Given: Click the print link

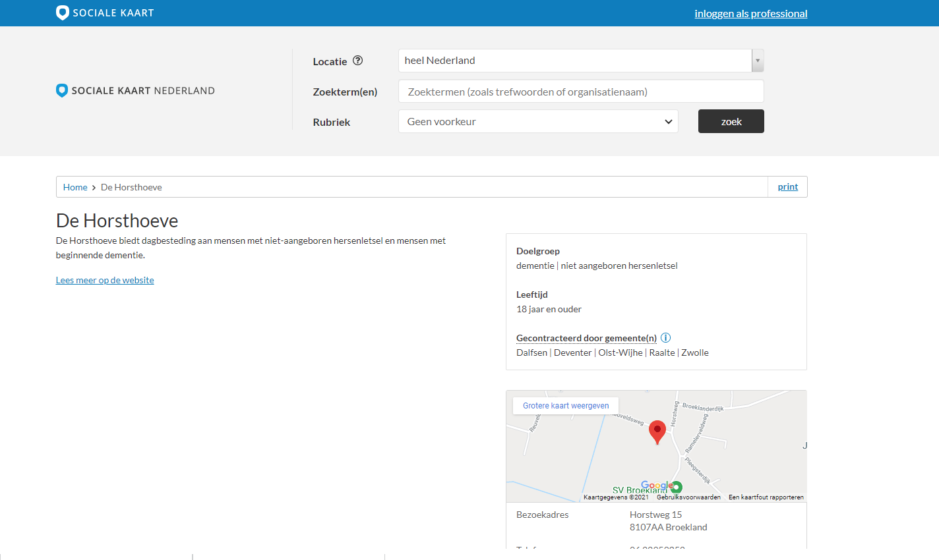Looking at the screenshot, I should click(x=787, y=187).
